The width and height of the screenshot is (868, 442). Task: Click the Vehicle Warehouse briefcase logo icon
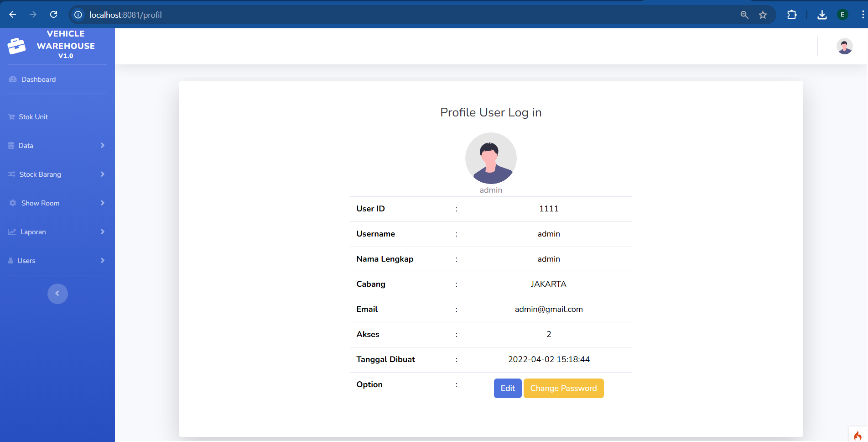coord(17,46)
